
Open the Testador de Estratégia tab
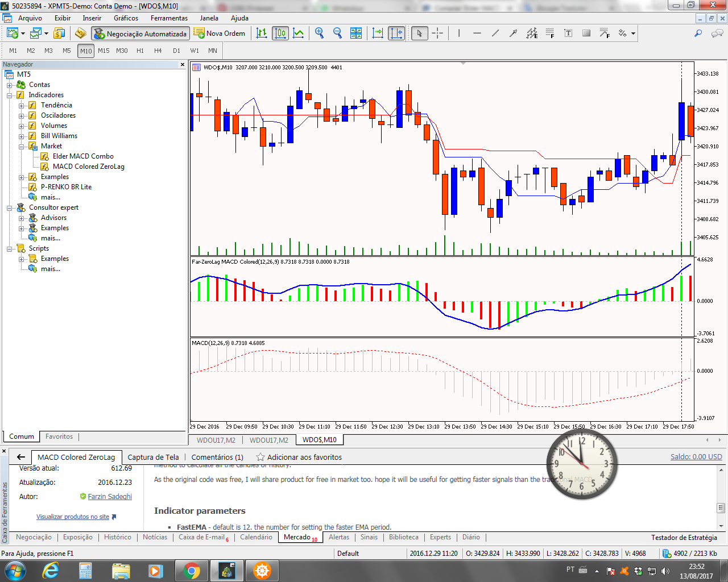point(684,537)
